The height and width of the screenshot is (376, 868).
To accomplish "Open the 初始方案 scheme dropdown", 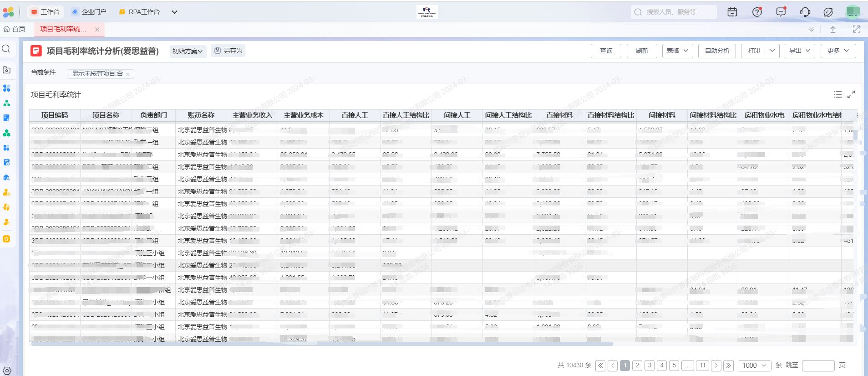I will coord(188,51).
